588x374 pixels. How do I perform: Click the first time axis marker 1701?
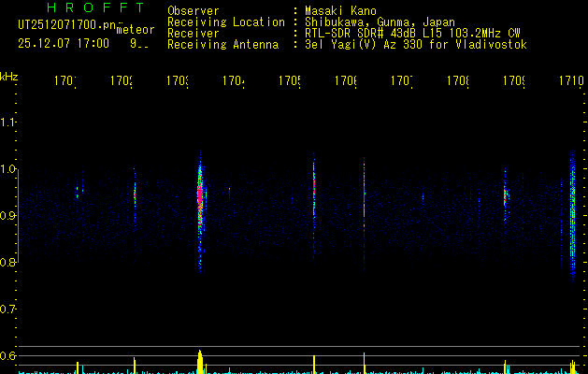tap(65, 82)
